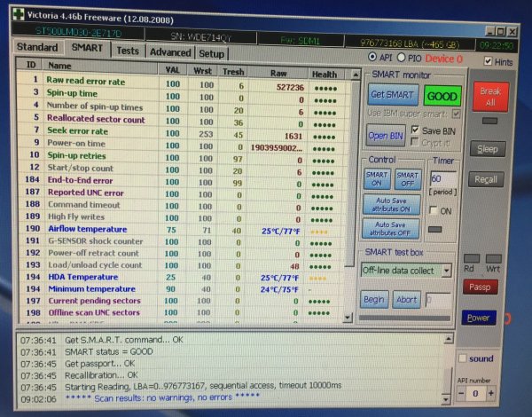Select the Seek error rate row
This screenshot has width=532, height=417.
[182, 133]
